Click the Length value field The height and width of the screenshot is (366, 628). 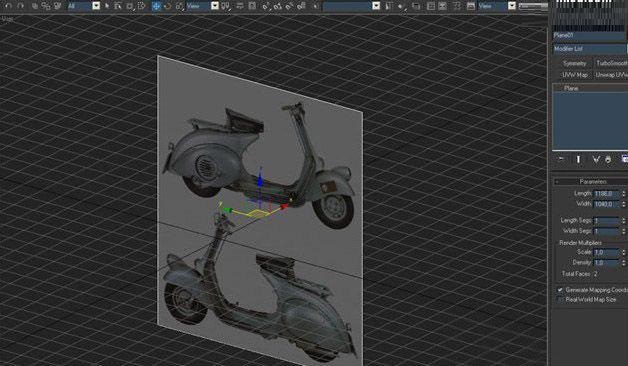[x=606, y=194]
